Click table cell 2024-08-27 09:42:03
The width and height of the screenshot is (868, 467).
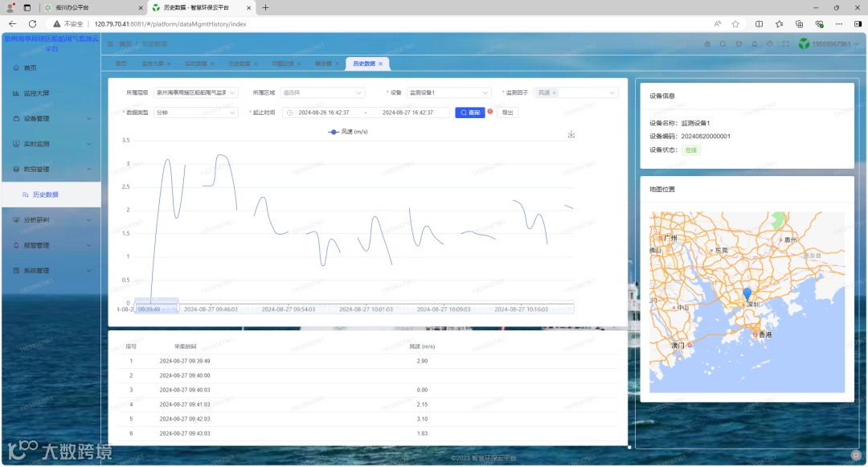(x=185, y=419)
